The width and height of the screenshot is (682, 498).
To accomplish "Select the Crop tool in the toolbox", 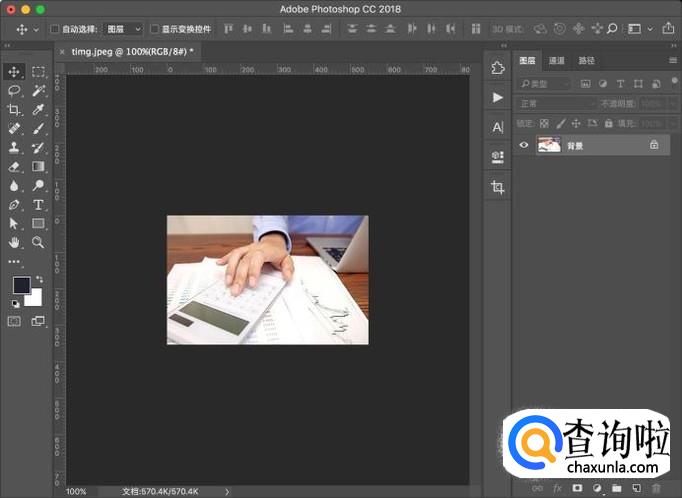I will 14,109.
